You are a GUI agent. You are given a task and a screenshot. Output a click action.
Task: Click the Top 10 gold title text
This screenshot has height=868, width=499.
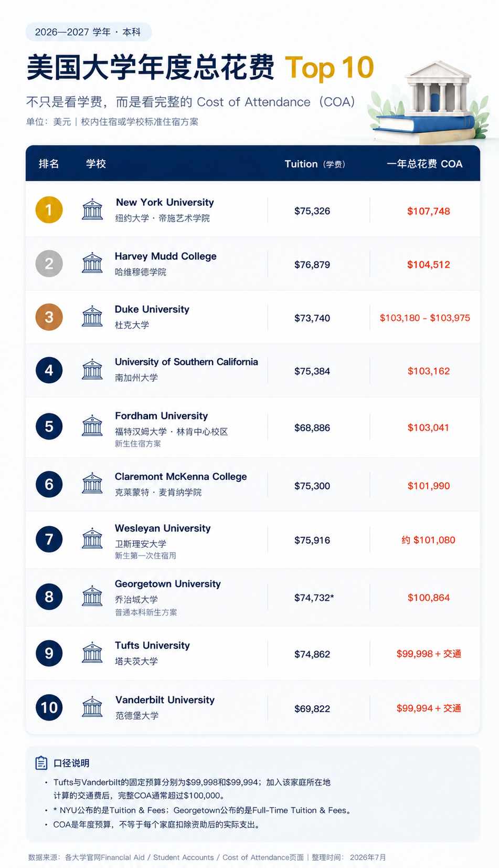click(330, 68)
